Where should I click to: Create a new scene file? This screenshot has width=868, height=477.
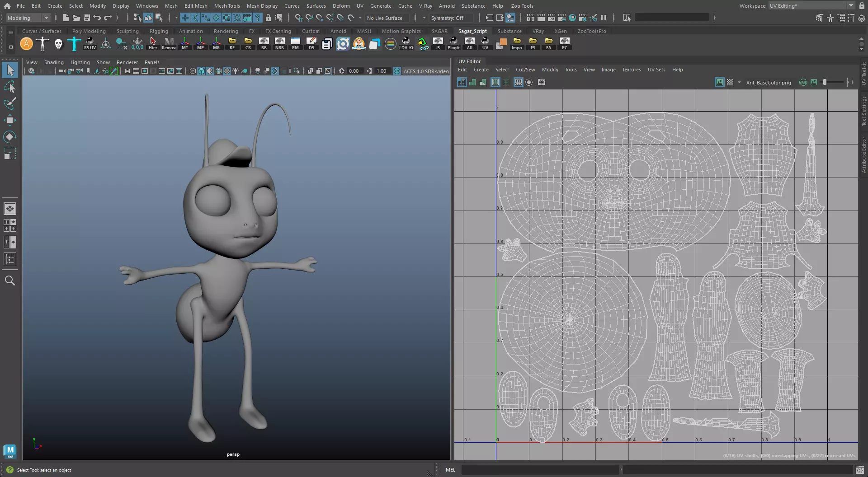tap(66, 18)
